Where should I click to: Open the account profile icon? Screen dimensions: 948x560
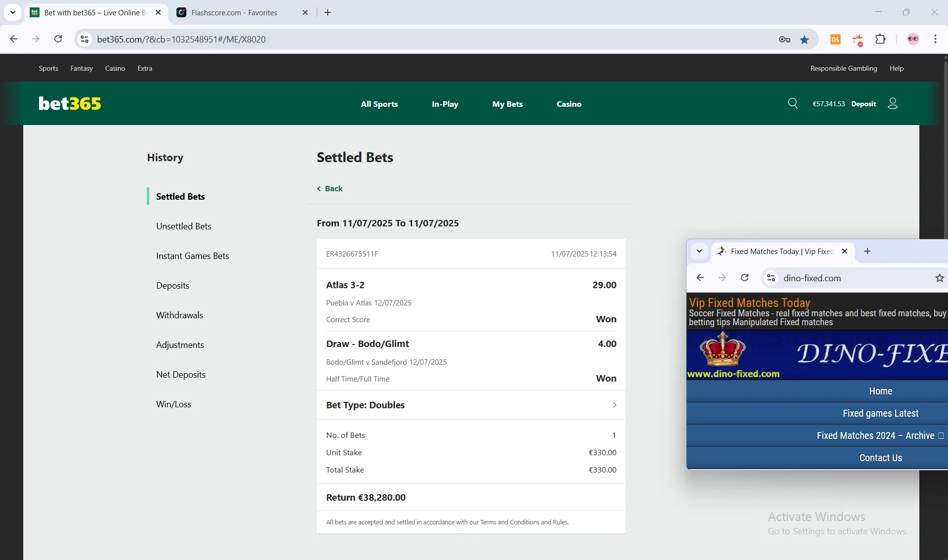click(893, 103)
